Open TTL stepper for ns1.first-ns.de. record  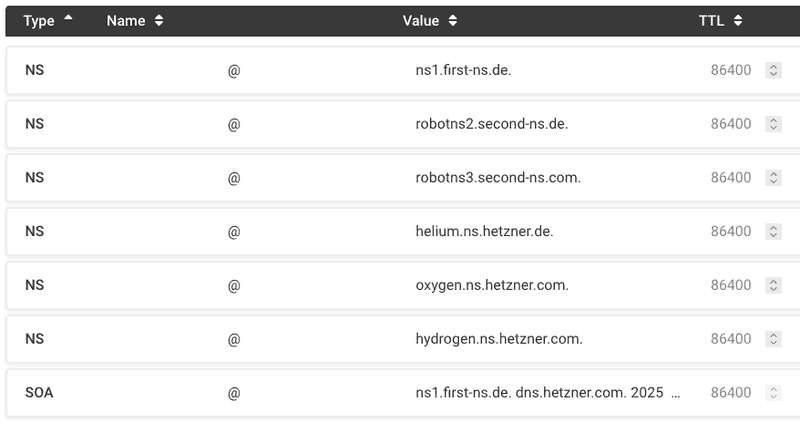coord(773,70)
